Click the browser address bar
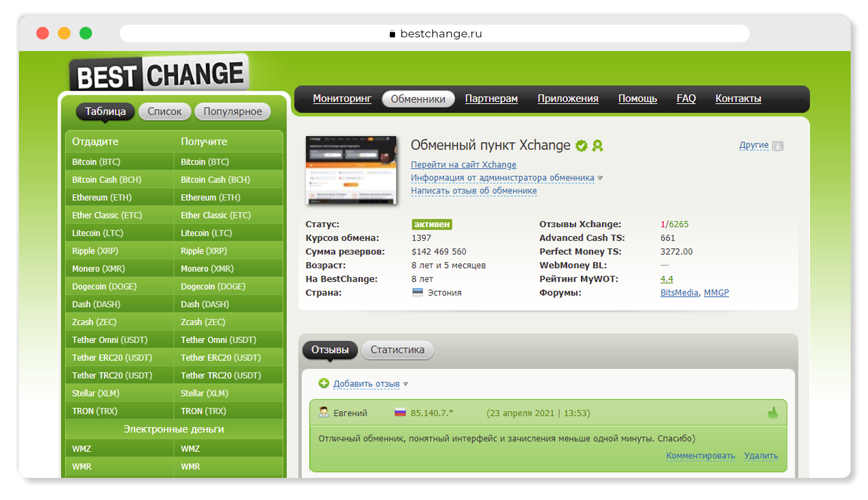 click(x=435, y=34)
